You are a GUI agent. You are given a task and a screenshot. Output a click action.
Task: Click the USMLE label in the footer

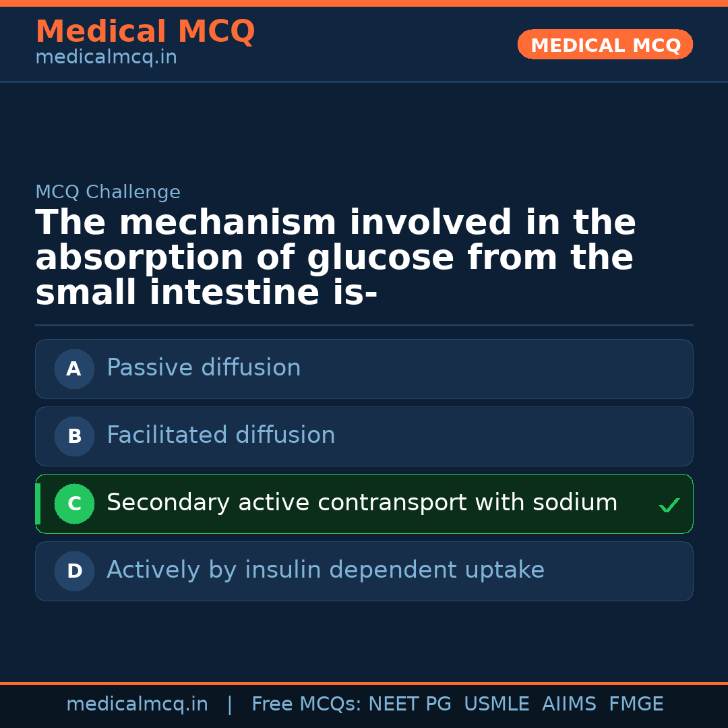(497, 704)
